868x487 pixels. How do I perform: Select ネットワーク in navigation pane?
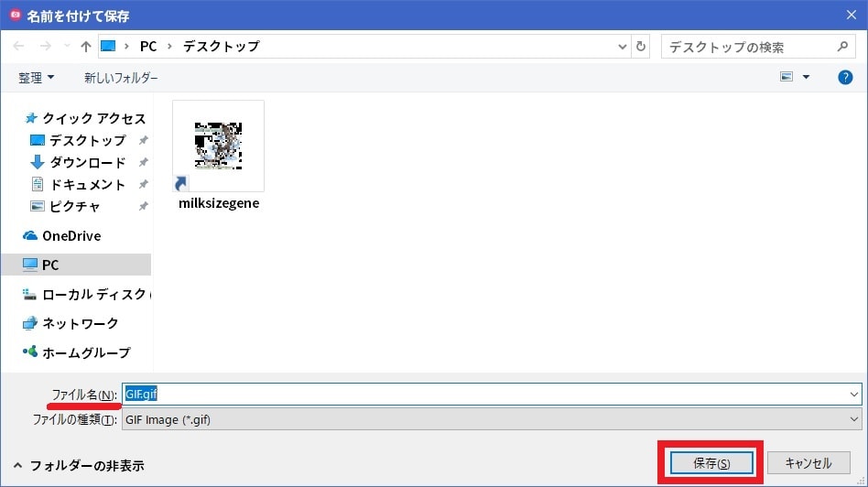pos(71,322)
